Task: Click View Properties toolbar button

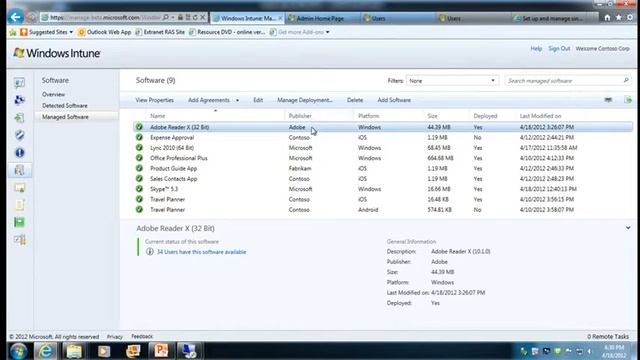Action: (155, 100)
